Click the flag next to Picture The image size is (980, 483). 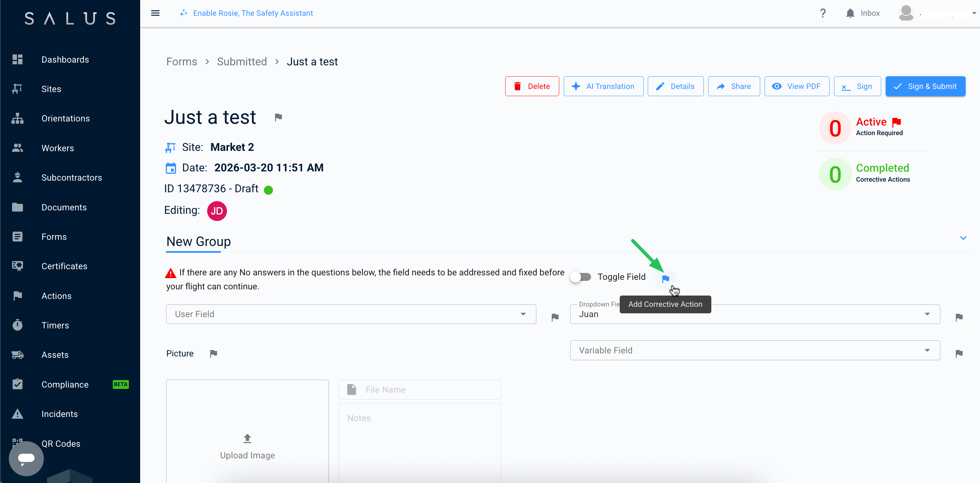click(213, 354)
